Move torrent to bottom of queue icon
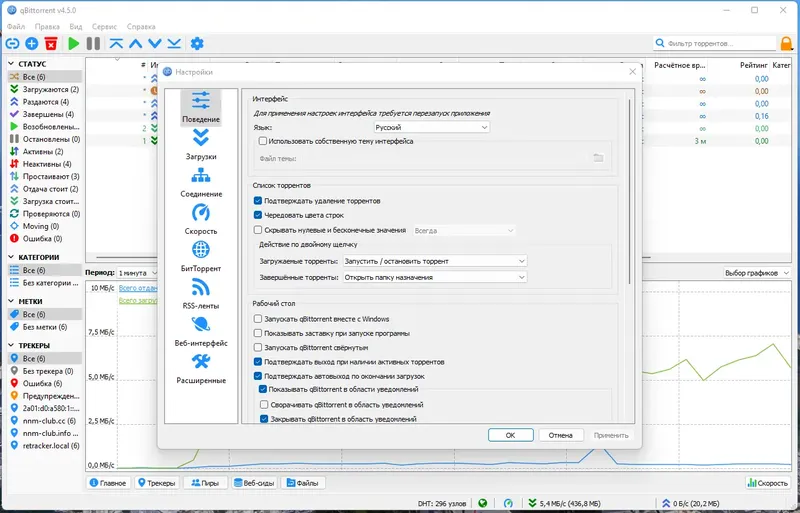The image size is (800, 513). tap(174, 44)
